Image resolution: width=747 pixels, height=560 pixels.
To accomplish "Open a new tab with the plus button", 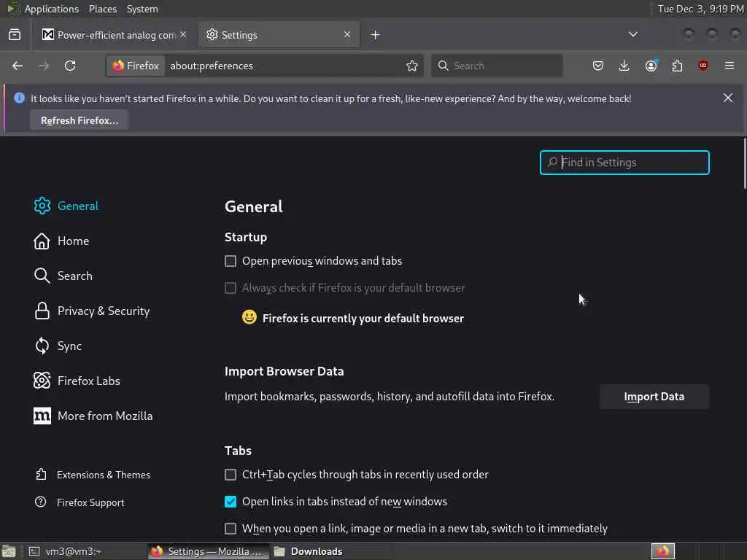I will click(376, 35).
